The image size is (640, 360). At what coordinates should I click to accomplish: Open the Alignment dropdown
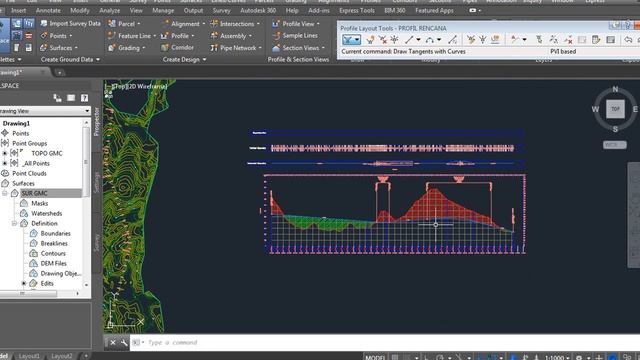click(204, 24)
